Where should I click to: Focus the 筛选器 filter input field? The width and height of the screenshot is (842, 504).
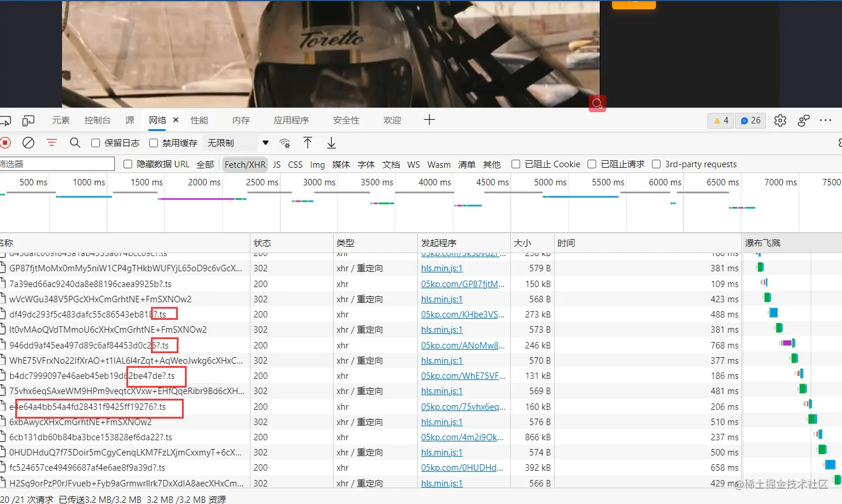tap(57, 164)
